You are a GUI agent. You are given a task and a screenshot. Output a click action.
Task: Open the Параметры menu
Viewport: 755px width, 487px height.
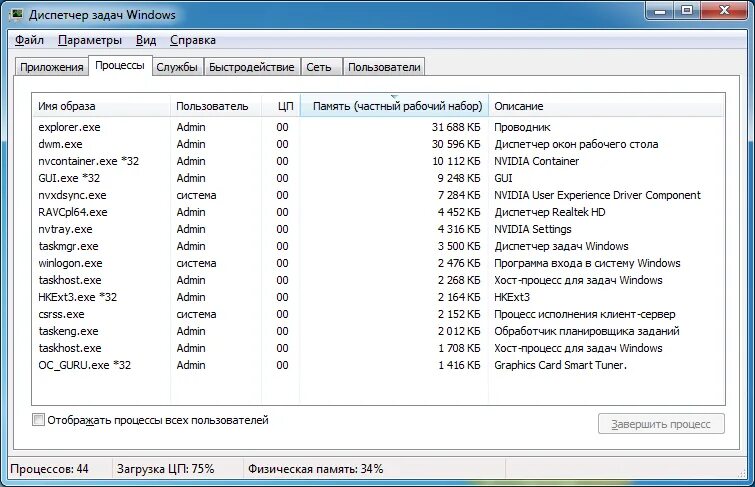[x=90, y=40]
